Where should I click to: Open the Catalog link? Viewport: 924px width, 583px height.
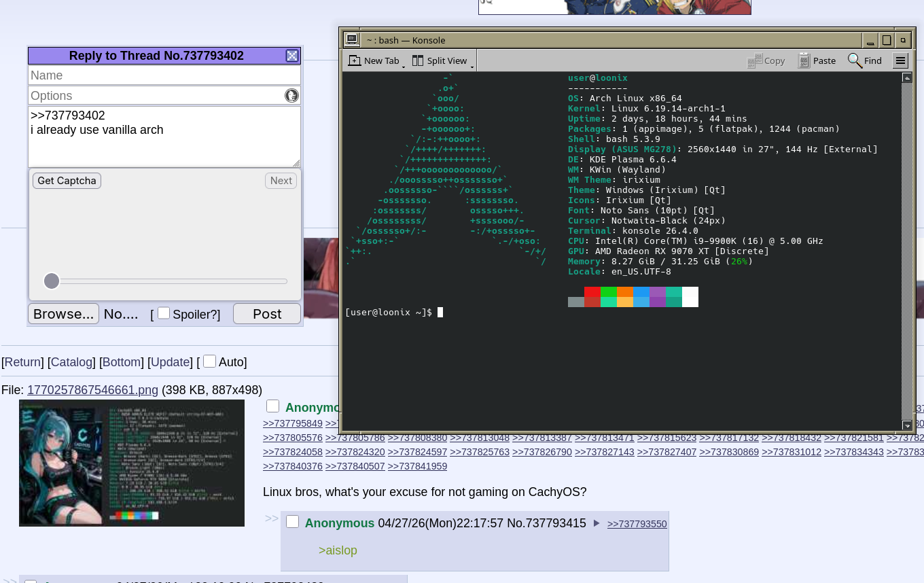[71, 362]
